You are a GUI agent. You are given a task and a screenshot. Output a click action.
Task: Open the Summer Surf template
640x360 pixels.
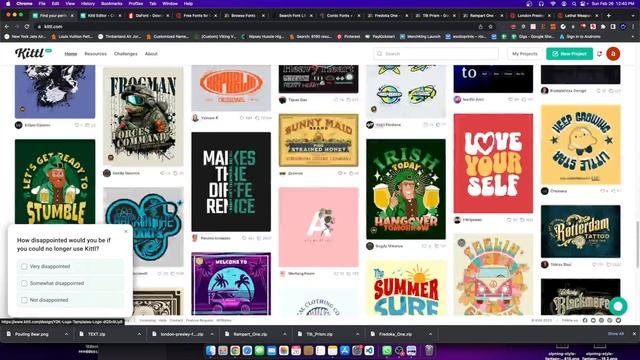(x=406, y=288)
